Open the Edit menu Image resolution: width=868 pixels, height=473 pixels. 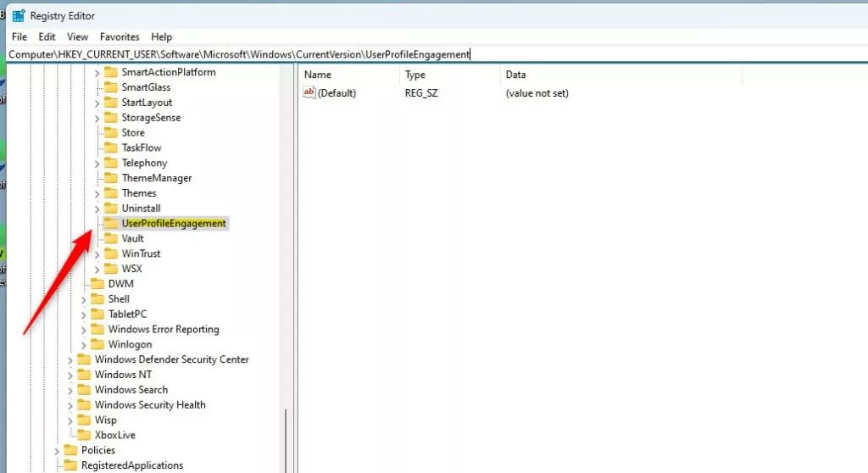(x=47, y=36)
